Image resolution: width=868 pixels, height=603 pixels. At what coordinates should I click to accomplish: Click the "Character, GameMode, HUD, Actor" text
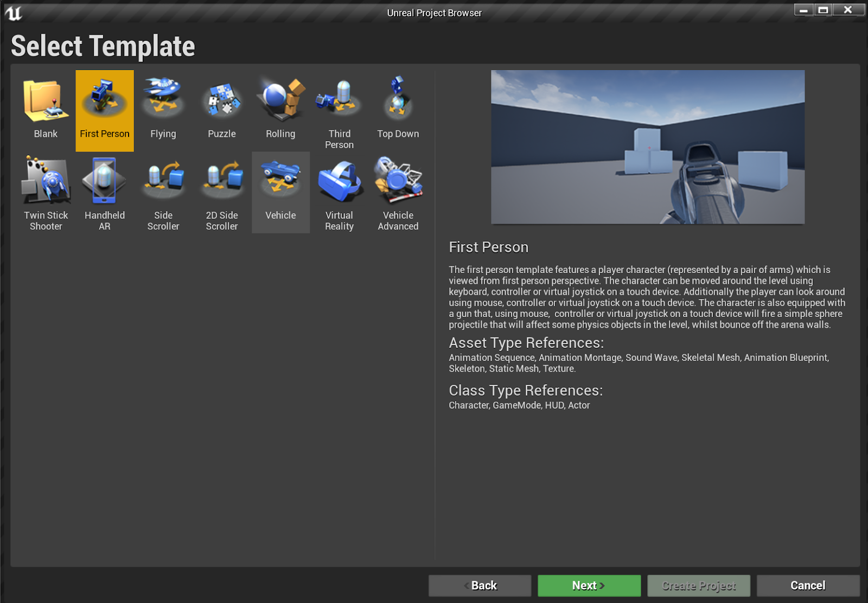point(519,405)
